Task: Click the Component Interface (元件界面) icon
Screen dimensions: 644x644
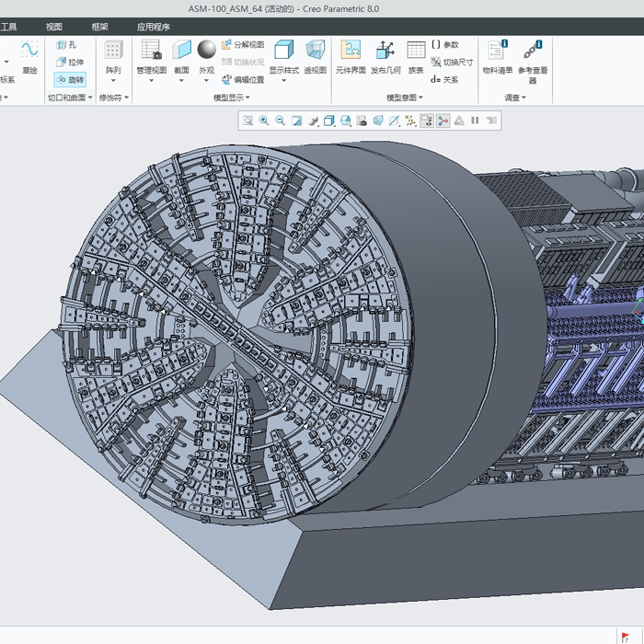Action: (351, 56)
